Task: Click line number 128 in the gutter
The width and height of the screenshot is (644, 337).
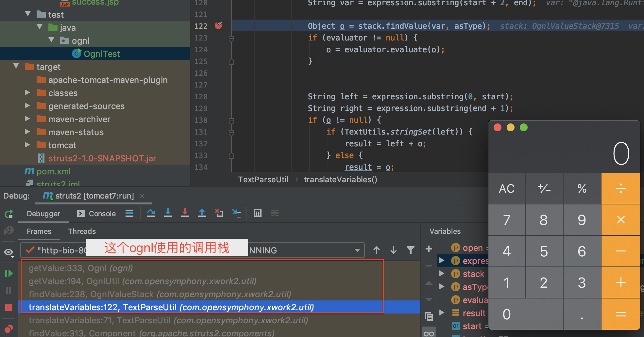Action: pos(201,97)
